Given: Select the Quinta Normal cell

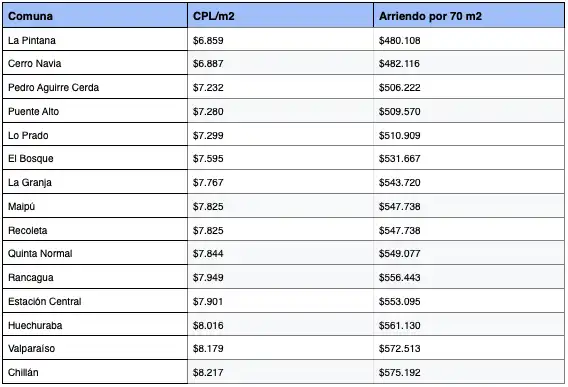Looking at the screenshot, I should [95, 253].
